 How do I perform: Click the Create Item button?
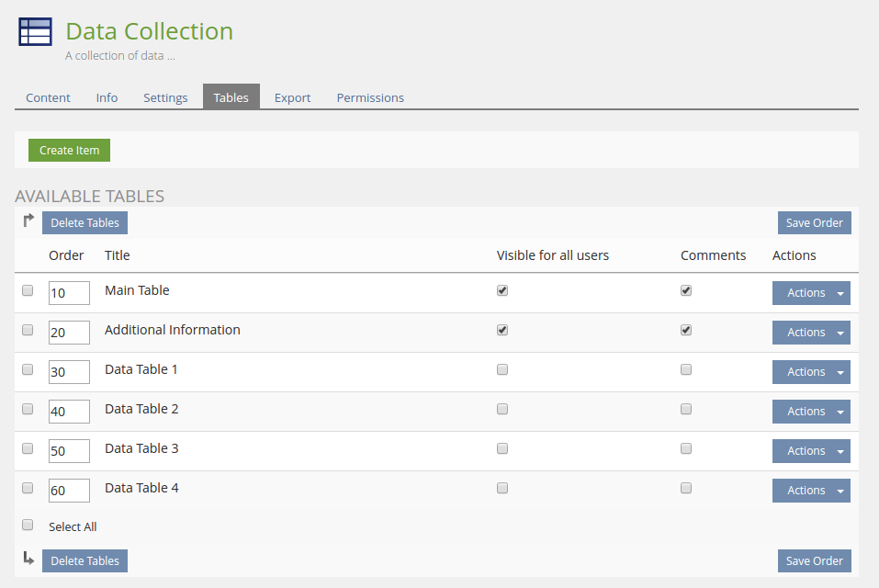click(69, 151)
